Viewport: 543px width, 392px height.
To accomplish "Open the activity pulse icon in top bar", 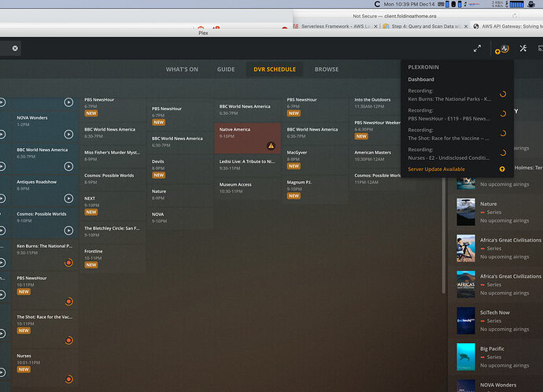I will [x=504, y=49].
